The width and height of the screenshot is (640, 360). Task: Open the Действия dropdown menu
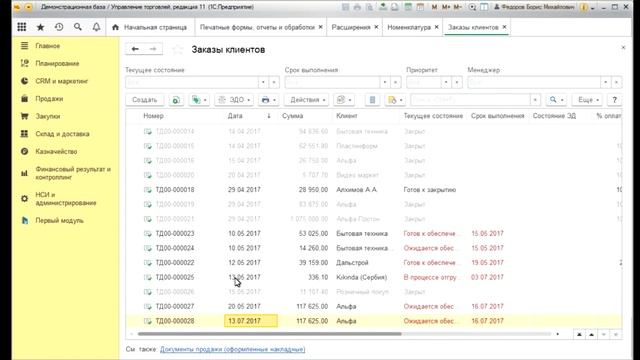pyautogui.click(x=307, y=100)
